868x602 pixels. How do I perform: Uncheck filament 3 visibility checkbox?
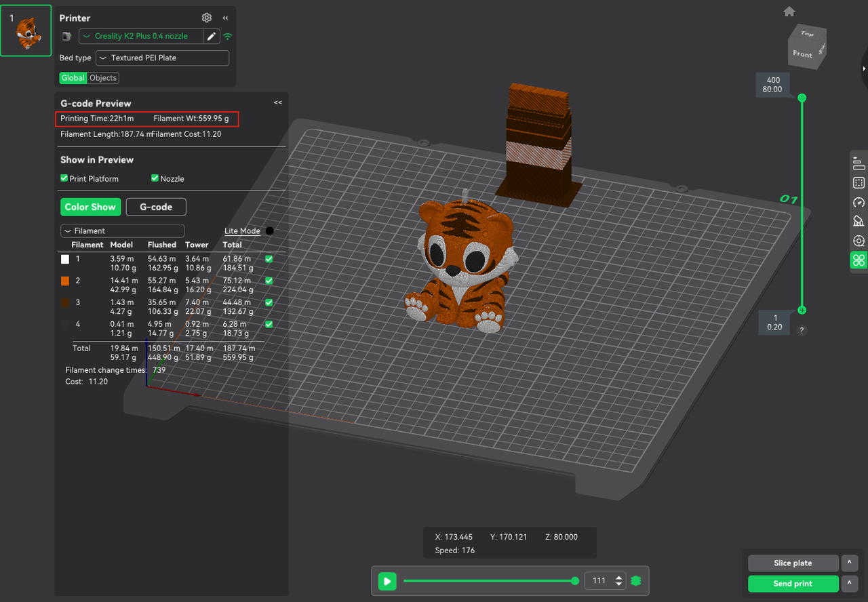(269, 302)
